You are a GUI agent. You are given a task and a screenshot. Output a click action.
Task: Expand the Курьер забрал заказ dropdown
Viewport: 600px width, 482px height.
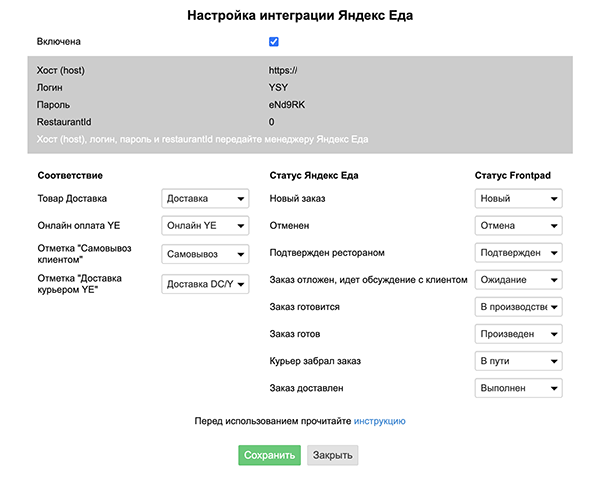coord(518,361)
